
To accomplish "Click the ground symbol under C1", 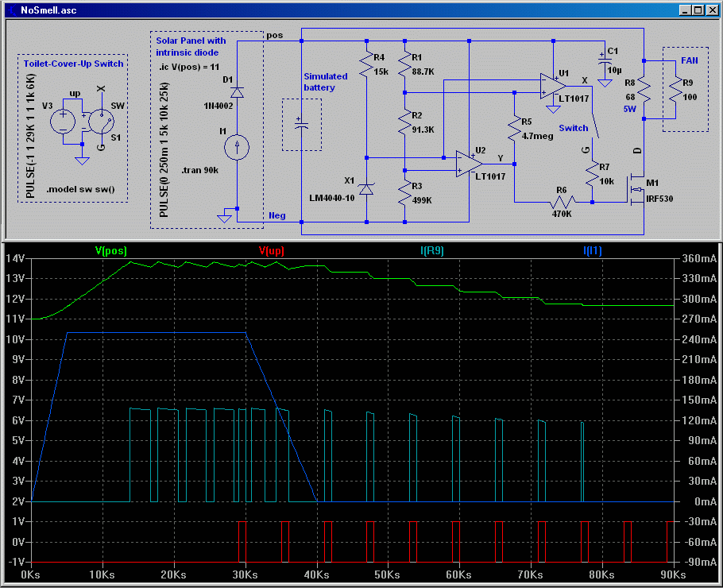I will [x=605, y=83].
